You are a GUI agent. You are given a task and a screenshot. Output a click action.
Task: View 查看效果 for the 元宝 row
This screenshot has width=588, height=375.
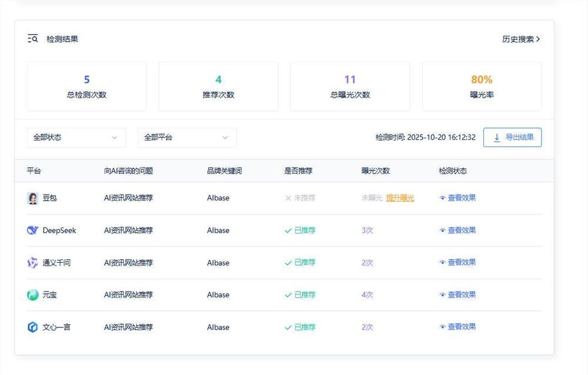click(x=461, y=295)
